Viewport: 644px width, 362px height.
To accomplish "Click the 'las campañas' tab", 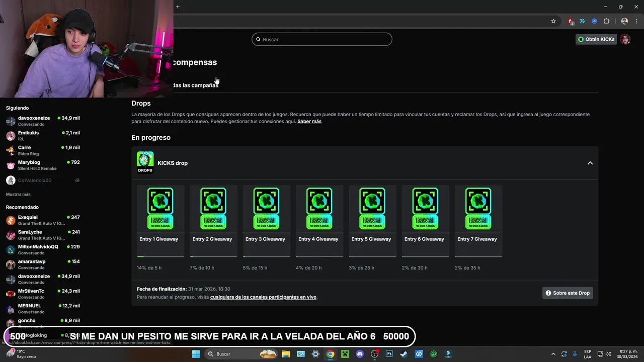I will pyautogui.click(x=196, y=85).
